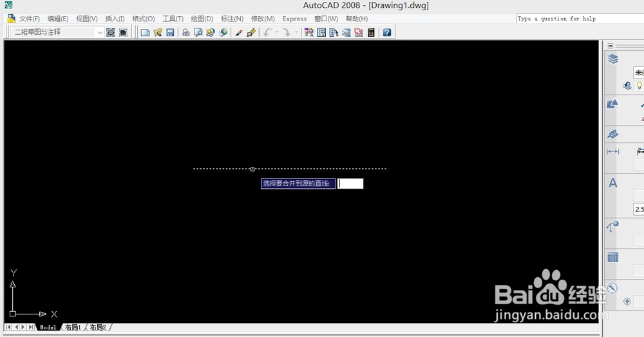Click the AutoCAD application menu icon
Screen dimensions: 644x337
[8, 5]
